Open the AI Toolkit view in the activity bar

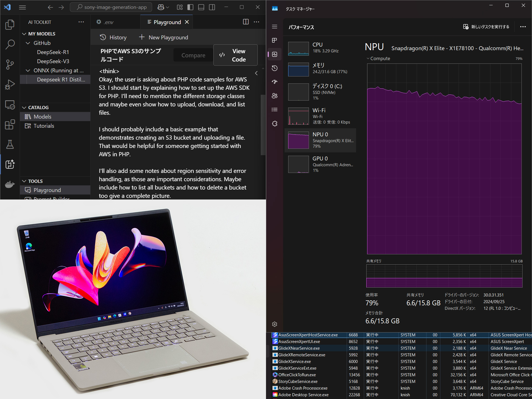(10, 165)
